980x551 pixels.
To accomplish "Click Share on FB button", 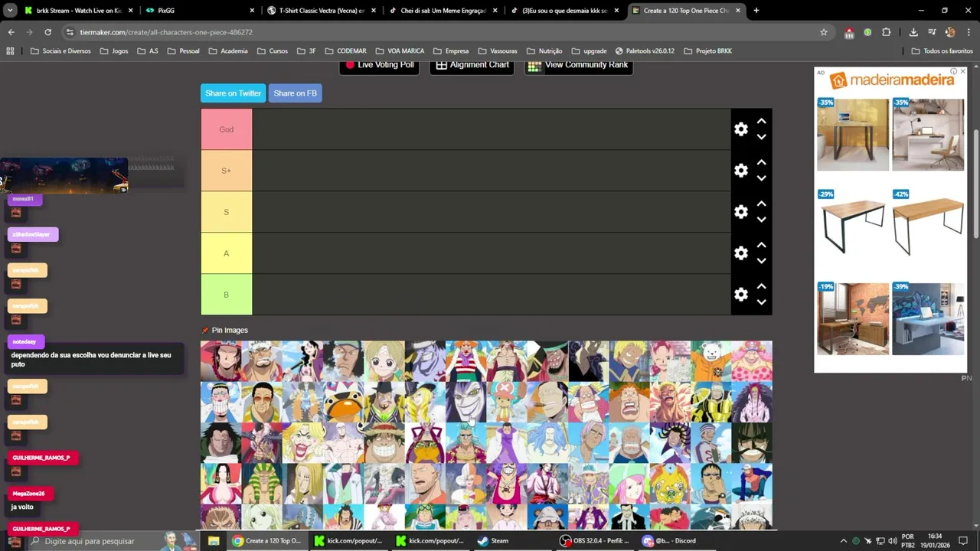I will pos(295,93).
